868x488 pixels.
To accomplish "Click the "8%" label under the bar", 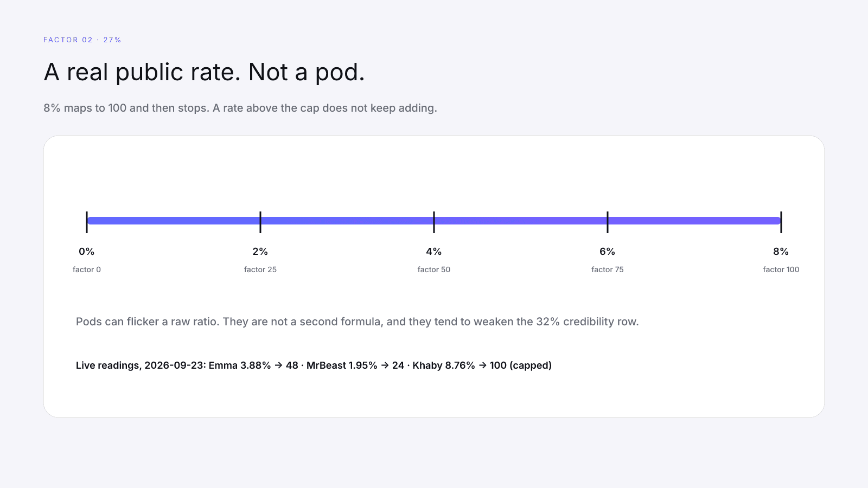I will pyautogui.click(x=781, y=252).
